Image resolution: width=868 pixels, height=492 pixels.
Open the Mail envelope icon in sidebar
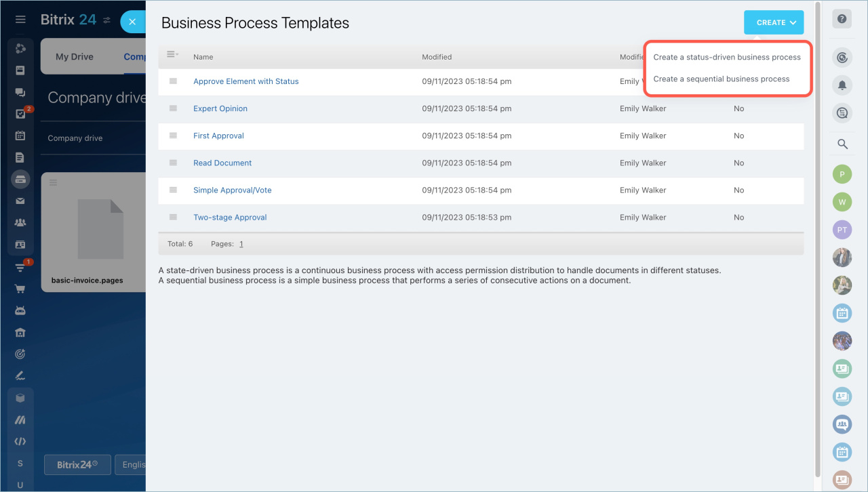point(20,201)
